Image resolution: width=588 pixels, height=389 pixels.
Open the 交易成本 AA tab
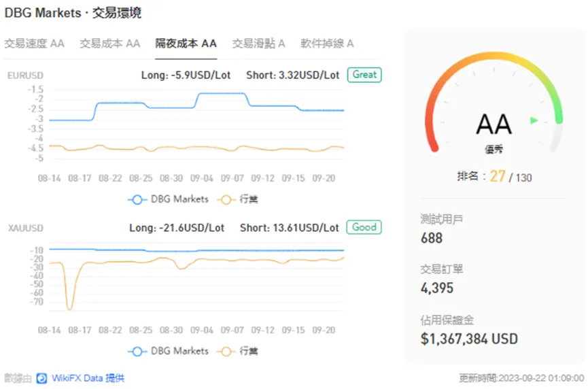[110, 44]
